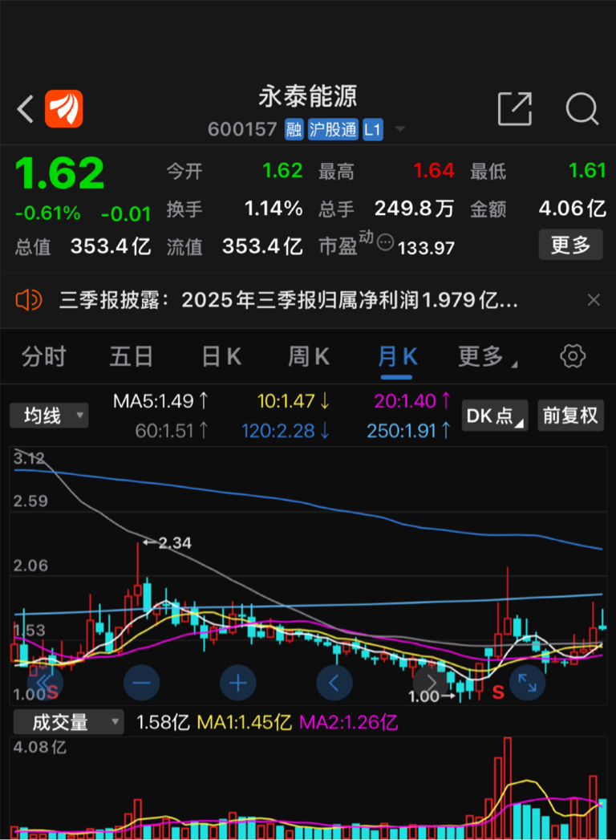The height and width of the screenshot is (840, 616).
Task: Tap the 沪股通 badge
Action: pos(333,130)
